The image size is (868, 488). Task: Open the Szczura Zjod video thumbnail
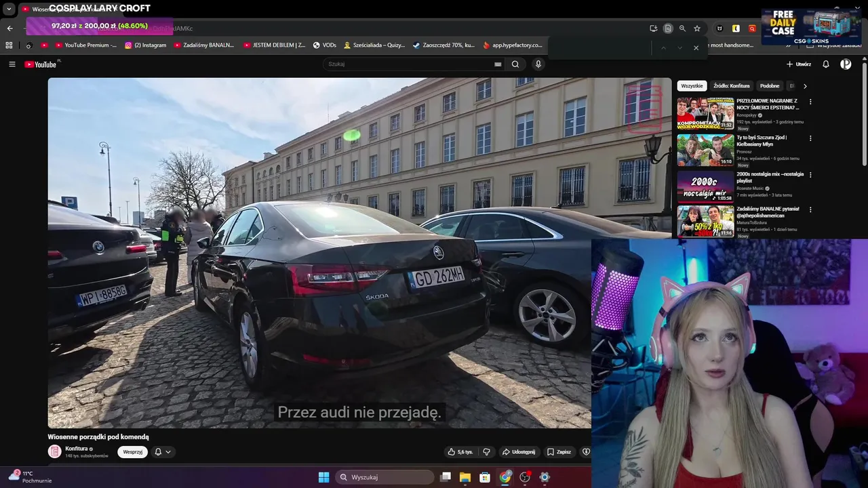(x=705, y=150)
